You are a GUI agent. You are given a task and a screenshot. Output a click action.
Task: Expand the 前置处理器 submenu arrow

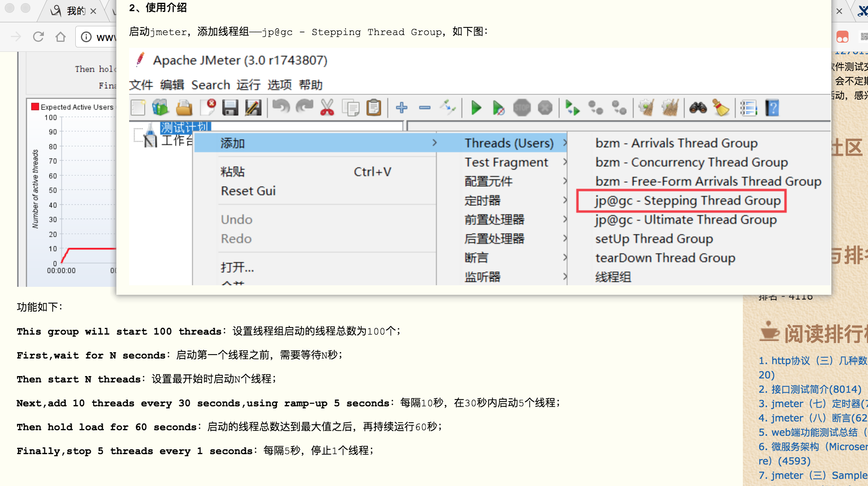[565, 219]
